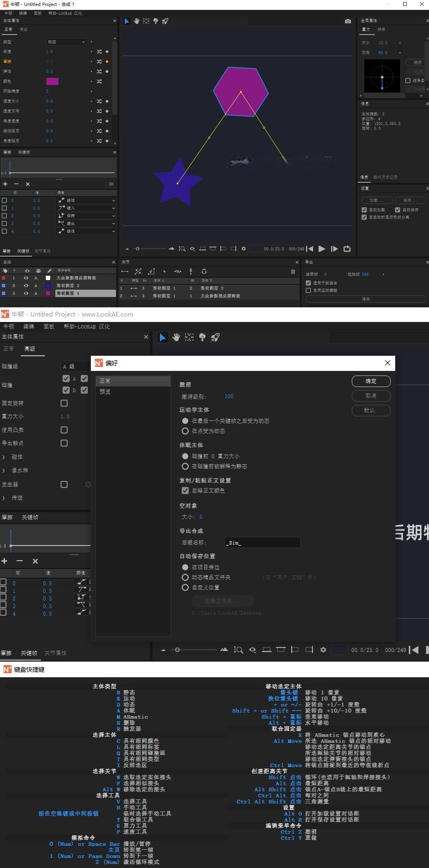Click the zoom slider in the top viewer
Screen dimensions: 429x868
coord(149,249)
